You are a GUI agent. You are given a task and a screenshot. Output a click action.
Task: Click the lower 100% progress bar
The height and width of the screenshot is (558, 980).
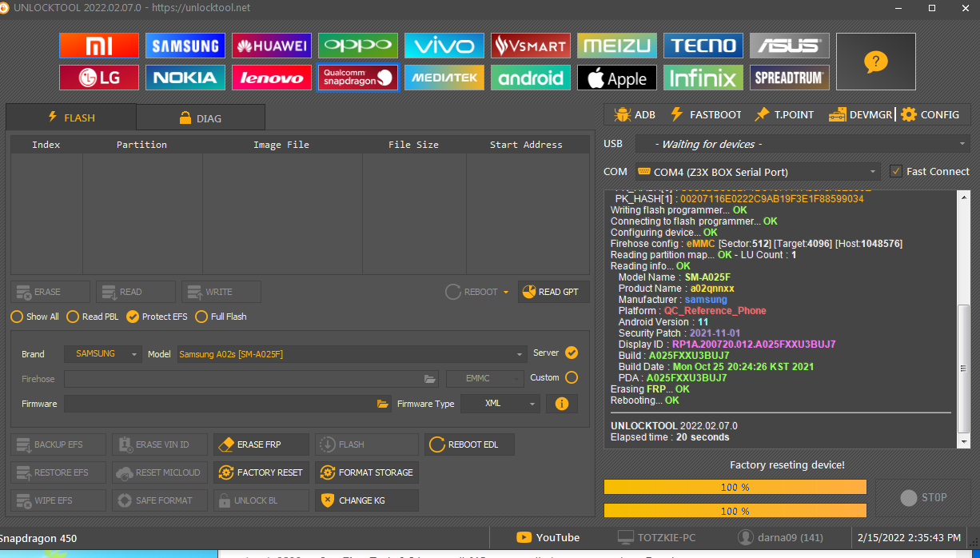[x=735, y=510]
